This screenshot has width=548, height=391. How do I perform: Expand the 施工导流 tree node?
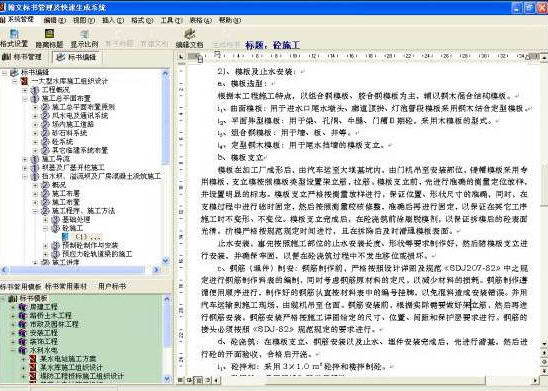pos(25,159)
